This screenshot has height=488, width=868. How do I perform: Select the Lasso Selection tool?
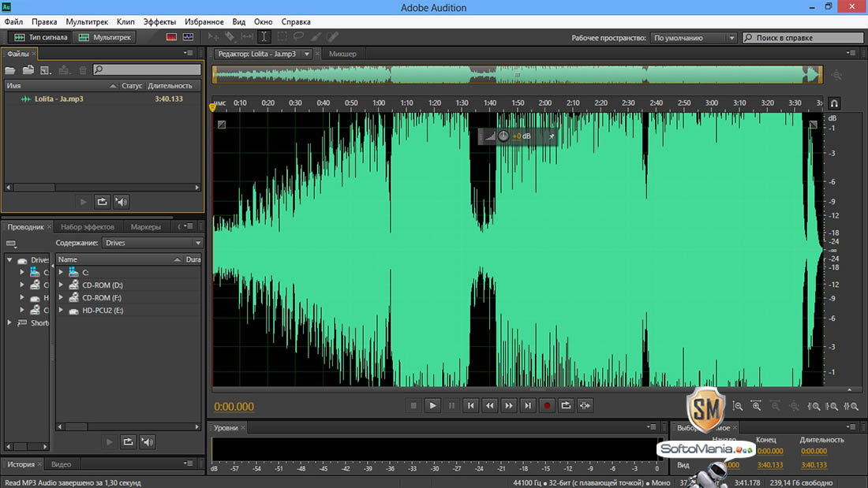coord(298,37)
